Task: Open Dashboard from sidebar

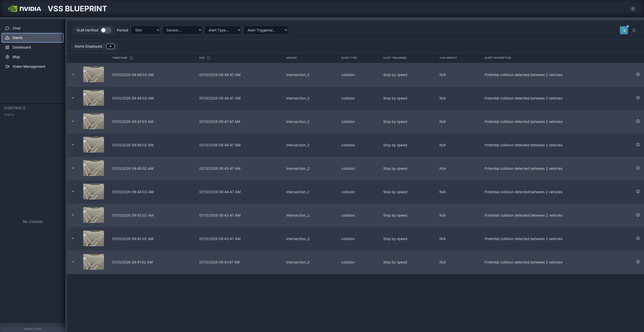Action: click(x=22, y=47)
